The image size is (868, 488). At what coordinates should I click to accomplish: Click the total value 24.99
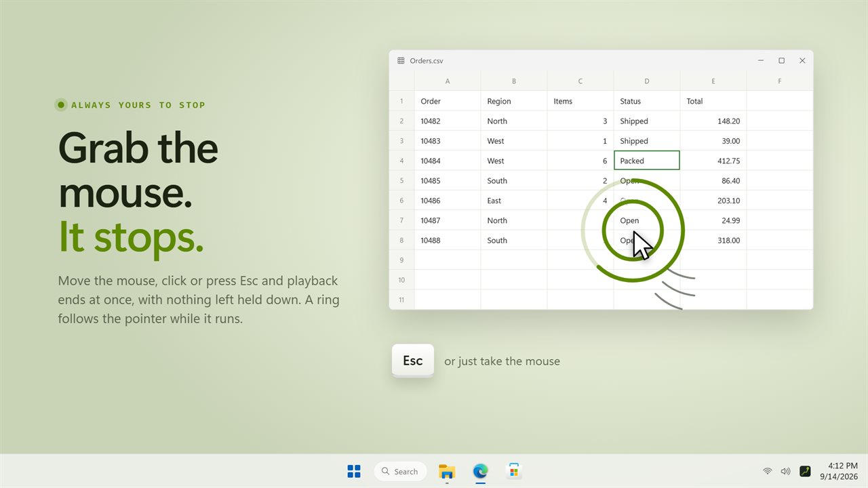click(713, 220)
